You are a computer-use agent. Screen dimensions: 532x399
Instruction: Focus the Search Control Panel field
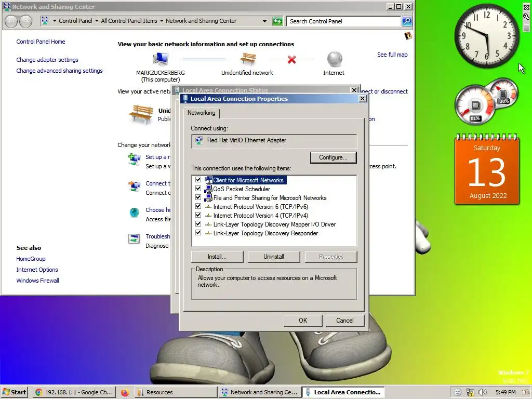343,21
